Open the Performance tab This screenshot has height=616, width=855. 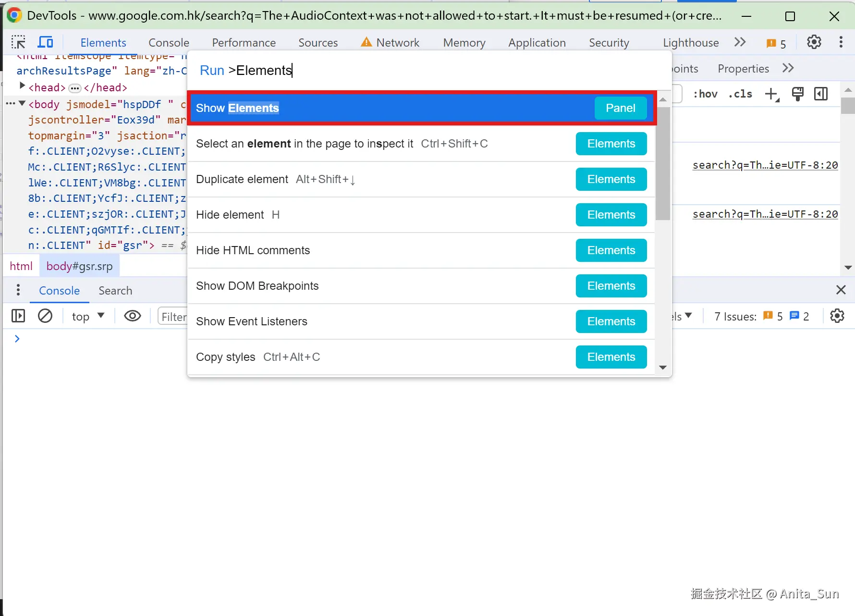coord(244,43)
